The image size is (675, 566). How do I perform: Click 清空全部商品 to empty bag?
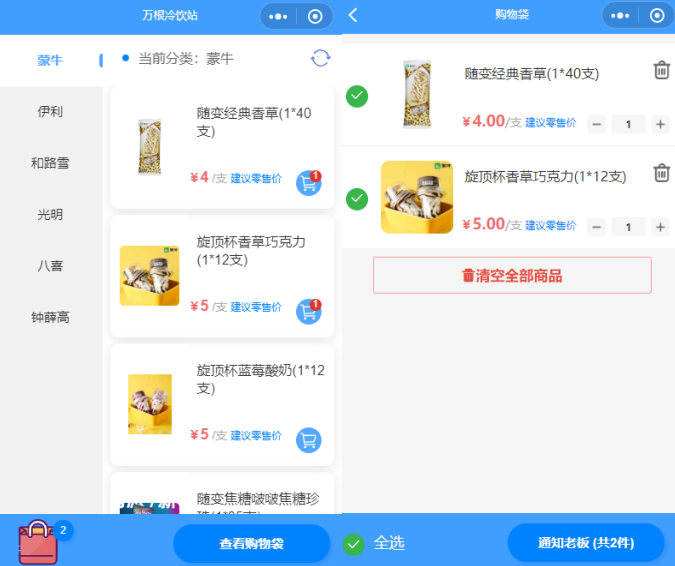pyautogui.click(x=512, y=275)
